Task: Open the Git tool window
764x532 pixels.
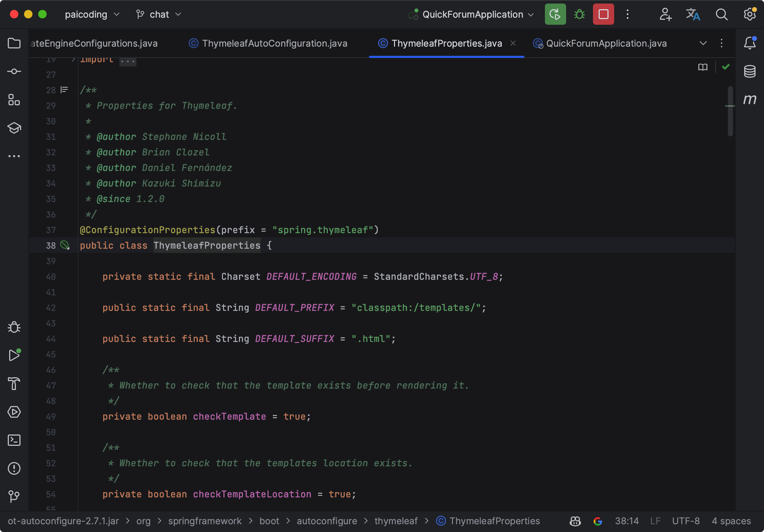Action: (x=14, y=496)
